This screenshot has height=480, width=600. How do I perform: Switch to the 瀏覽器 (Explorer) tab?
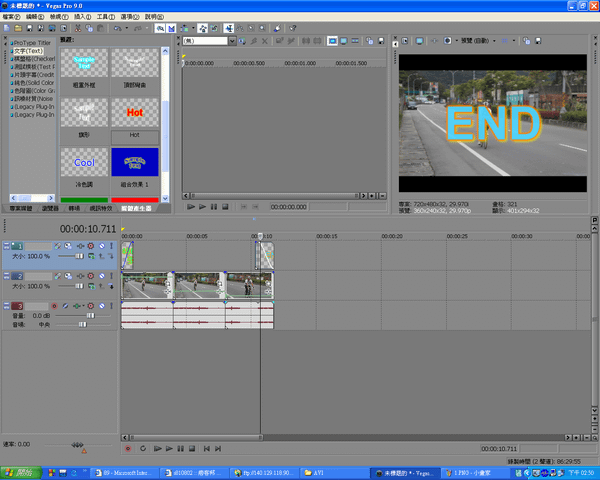[50, 208]
